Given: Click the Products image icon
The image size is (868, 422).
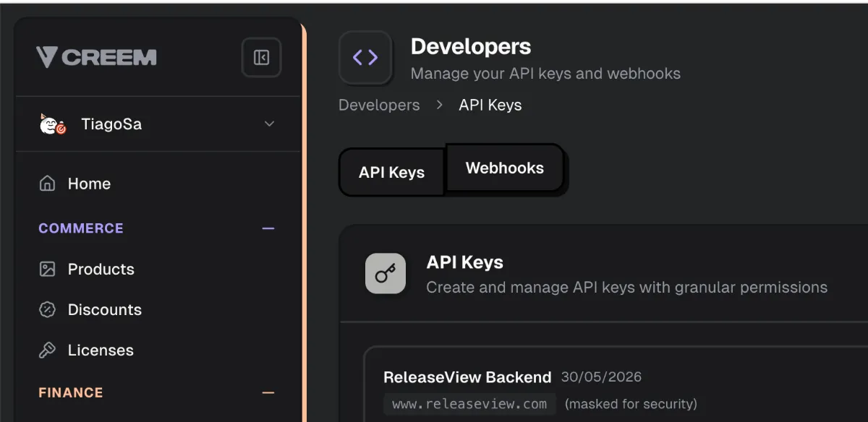Looking at the screenshot, I should point(47,270).
